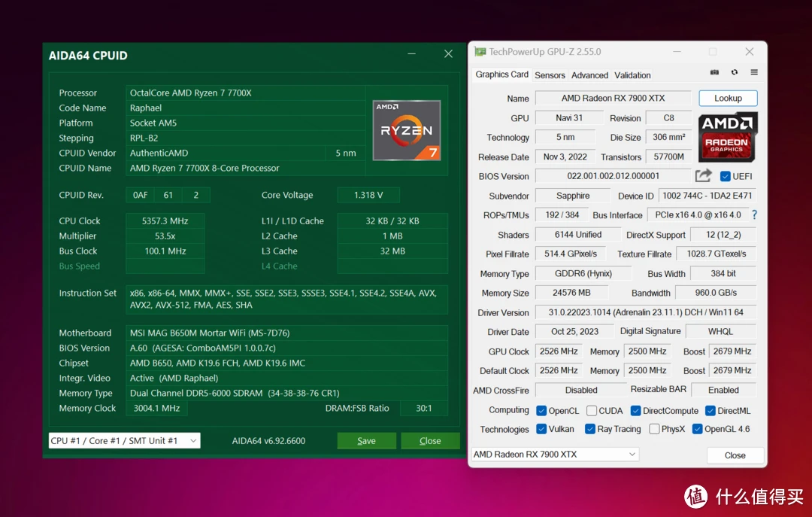Screen dimensions: 812x517
Task: Open the GPU-Z hamburger menu
Action: (x=754, y=73)
